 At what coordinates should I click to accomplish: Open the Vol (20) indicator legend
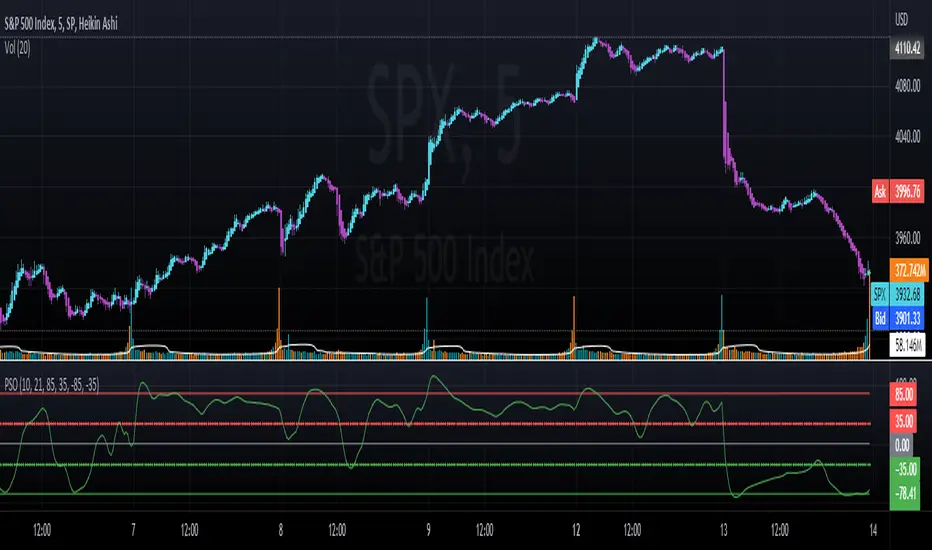click(x=17, y=48)
